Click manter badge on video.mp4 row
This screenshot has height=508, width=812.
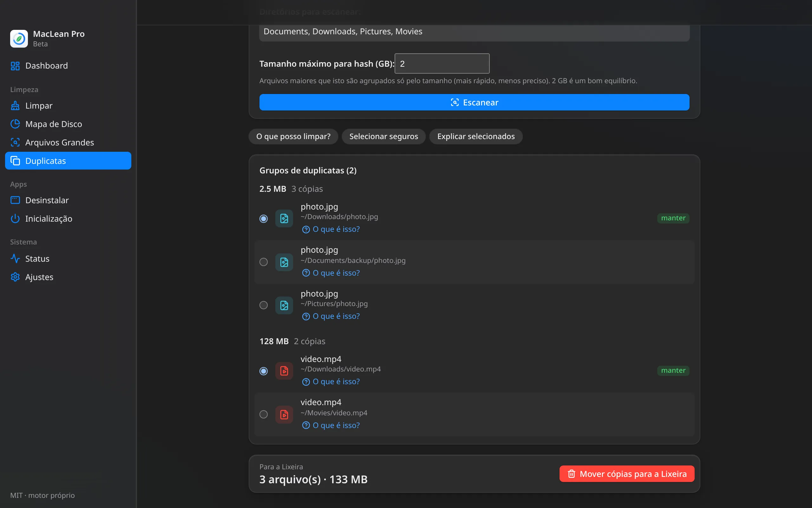click(x=673, y=371)
